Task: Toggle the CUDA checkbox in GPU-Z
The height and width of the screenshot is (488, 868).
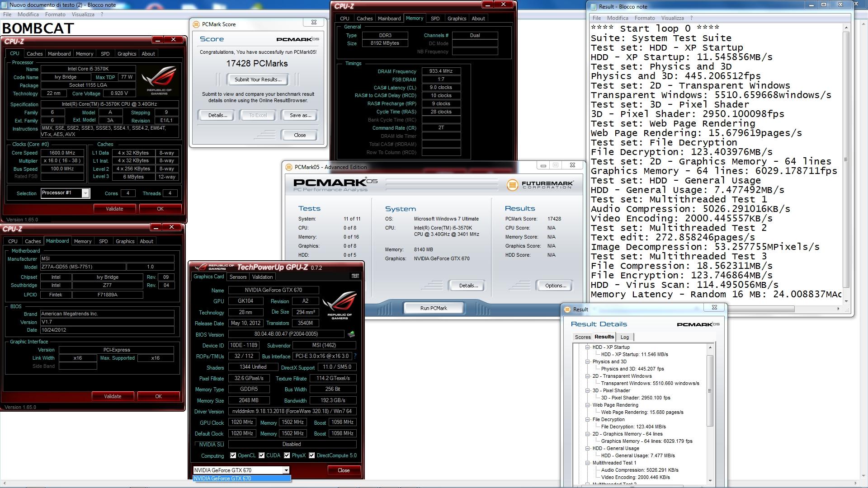Action: tap(261, 455)
